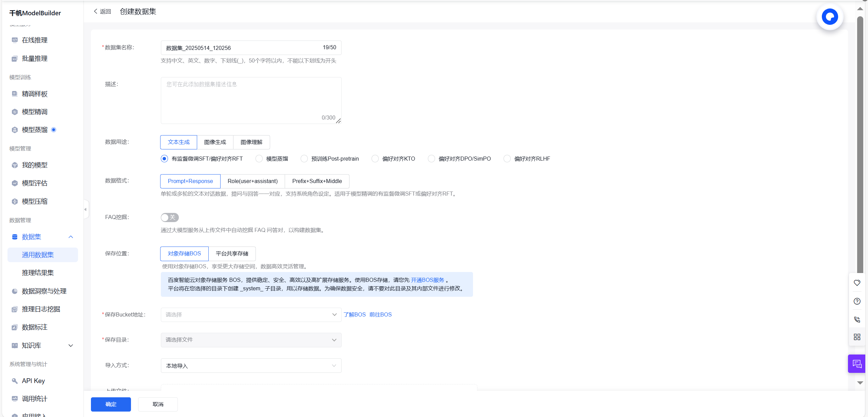Select the 模型蒸馏 radio option
The width and height of the screenshot is (868, 417).
tap(259, 159)
